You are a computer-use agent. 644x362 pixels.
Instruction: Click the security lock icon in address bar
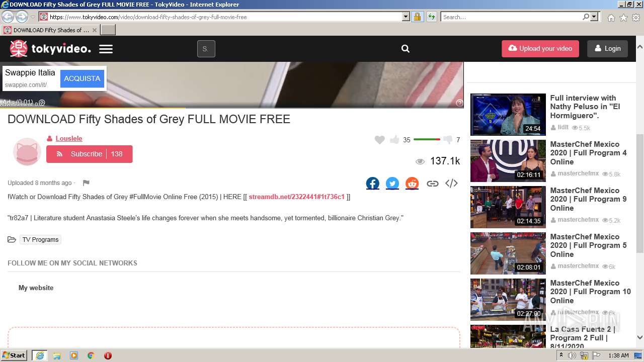pyautogui.click(x=417, y=17)
